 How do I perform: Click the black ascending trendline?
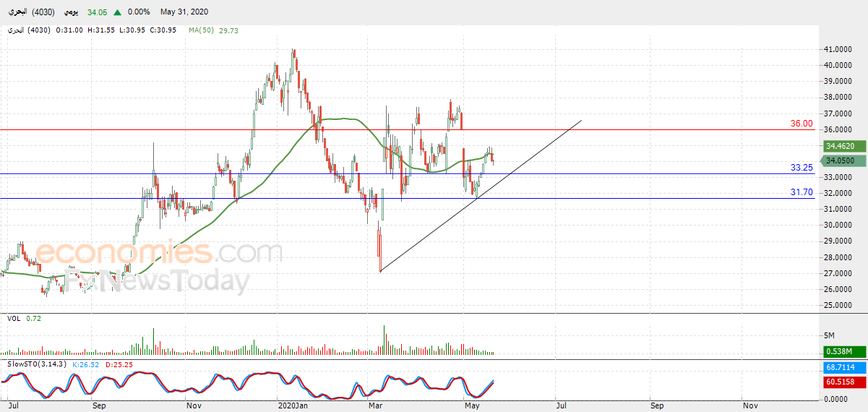point(481,197)
